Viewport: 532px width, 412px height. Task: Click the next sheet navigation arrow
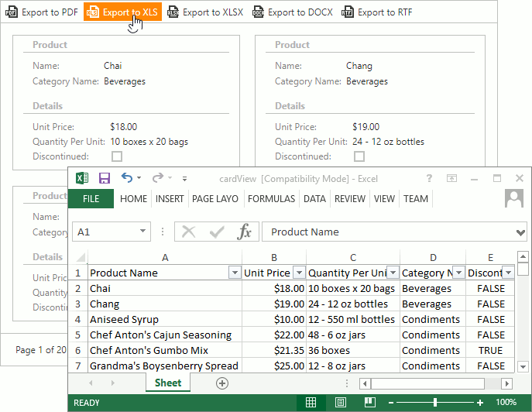pyautogui.click(x=113, y=383)
